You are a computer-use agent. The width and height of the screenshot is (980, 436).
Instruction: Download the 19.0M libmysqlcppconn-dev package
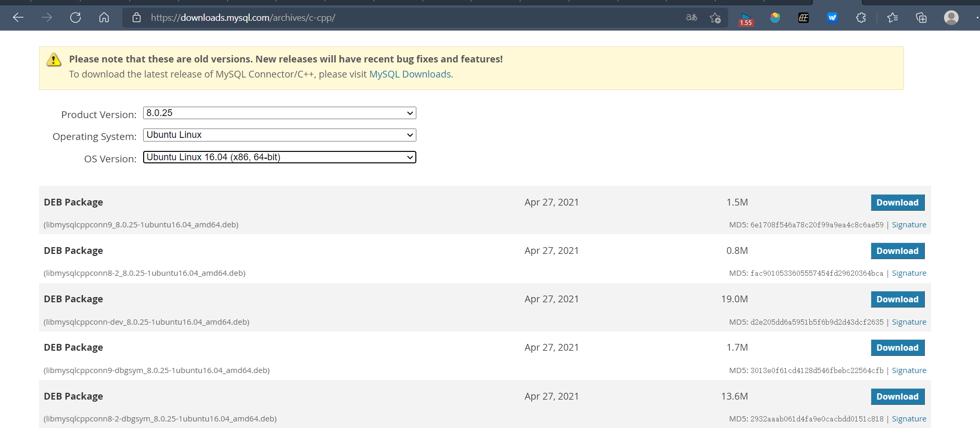click(898, 299)
